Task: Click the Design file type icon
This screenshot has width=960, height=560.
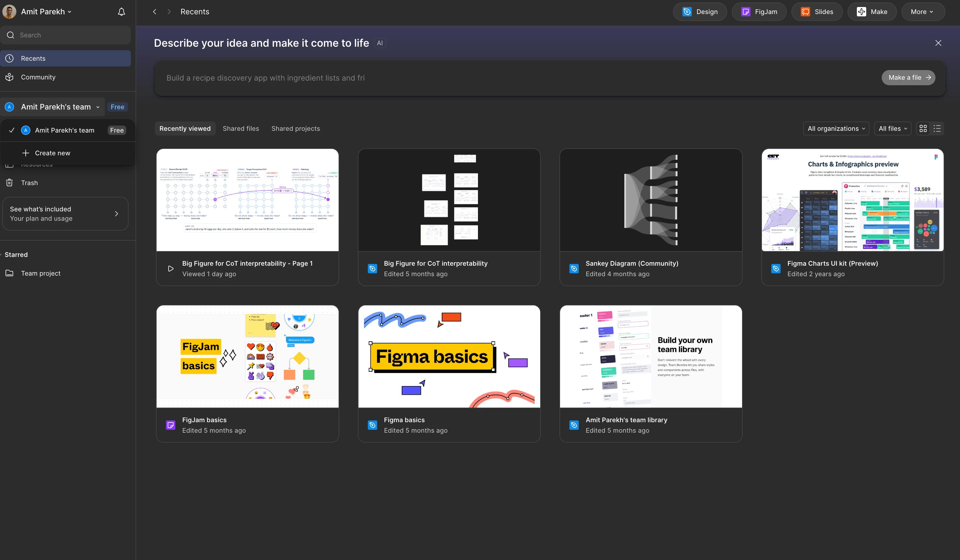Action: tap(687, 12)
